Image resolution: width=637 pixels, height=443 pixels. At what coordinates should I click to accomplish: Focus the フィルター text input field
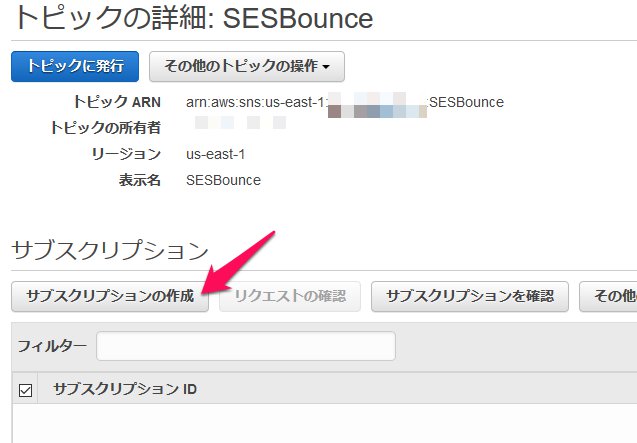245,346
